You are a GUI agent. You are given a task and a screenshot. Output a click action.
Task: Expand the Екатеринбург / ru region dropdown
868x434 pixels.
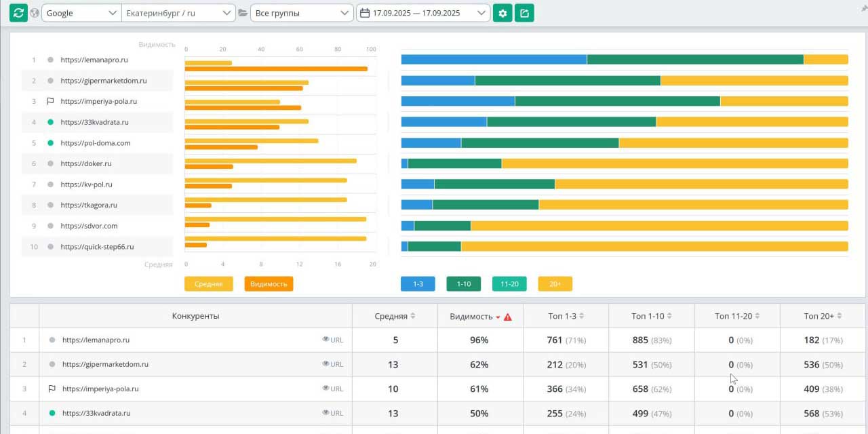pos(178,13)
